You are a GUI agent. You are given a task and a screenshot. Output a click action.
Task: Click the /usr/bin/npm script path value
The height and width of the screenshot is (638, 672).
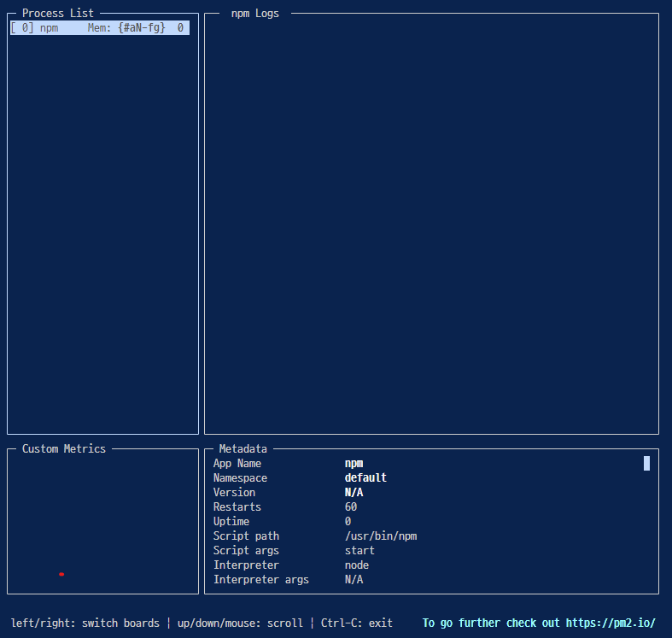tap(381, 536)
